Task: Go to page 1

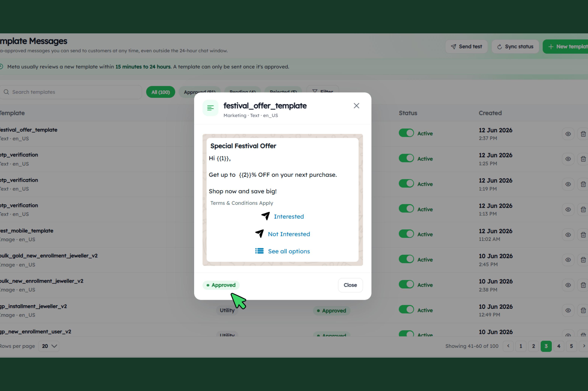Action: pyautogui.click(x=521, y=346)
